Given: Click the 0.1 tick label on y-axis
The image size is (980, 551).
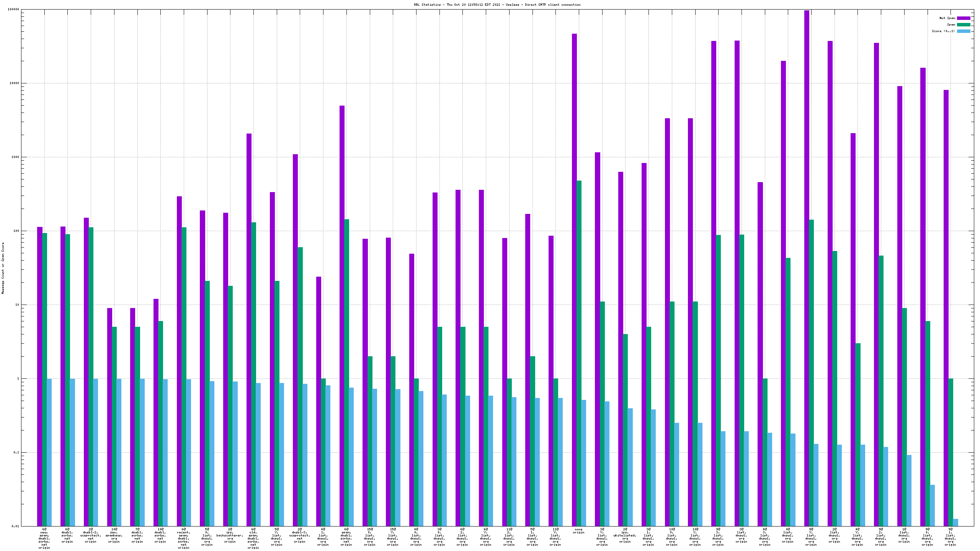Looking at the screenshot, I should [16, 452].
